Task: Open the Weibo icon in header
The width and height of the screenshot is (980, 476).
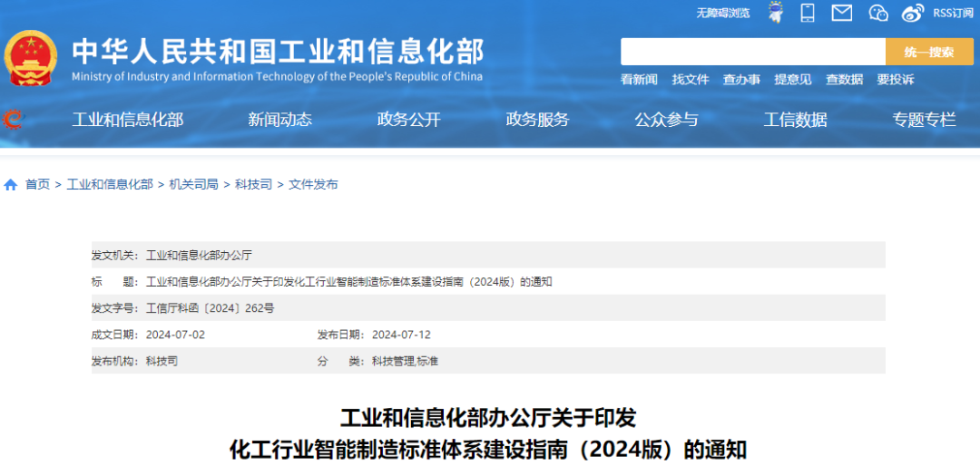Action: pyautogui.click(x=912, y=13)
